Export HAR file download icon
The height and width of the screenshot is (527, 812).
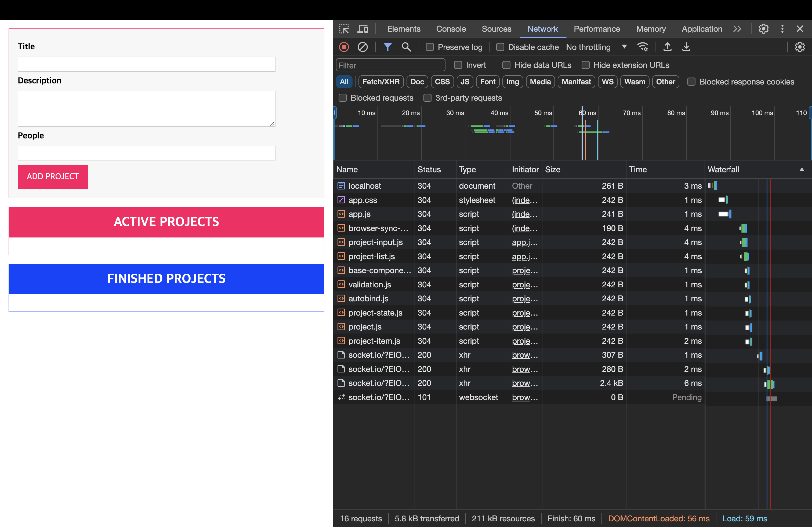pyautogui.click(x=686, y=47)
